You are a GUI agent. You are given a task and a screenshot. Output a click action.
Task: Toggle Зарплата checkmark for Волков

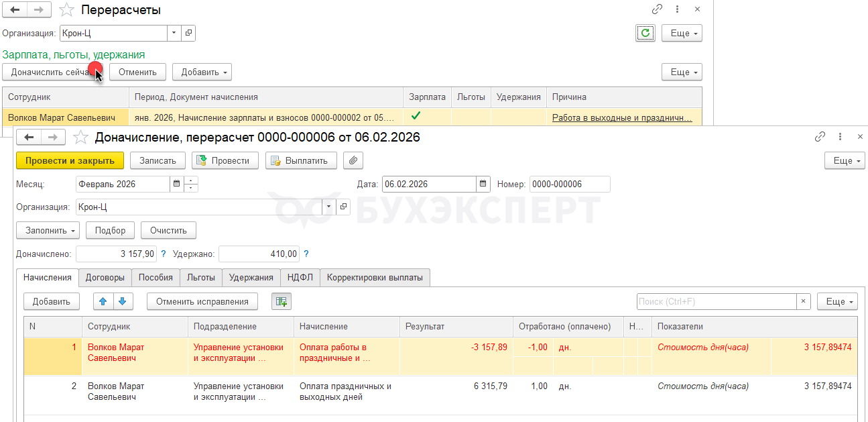(x=416, y=116)
